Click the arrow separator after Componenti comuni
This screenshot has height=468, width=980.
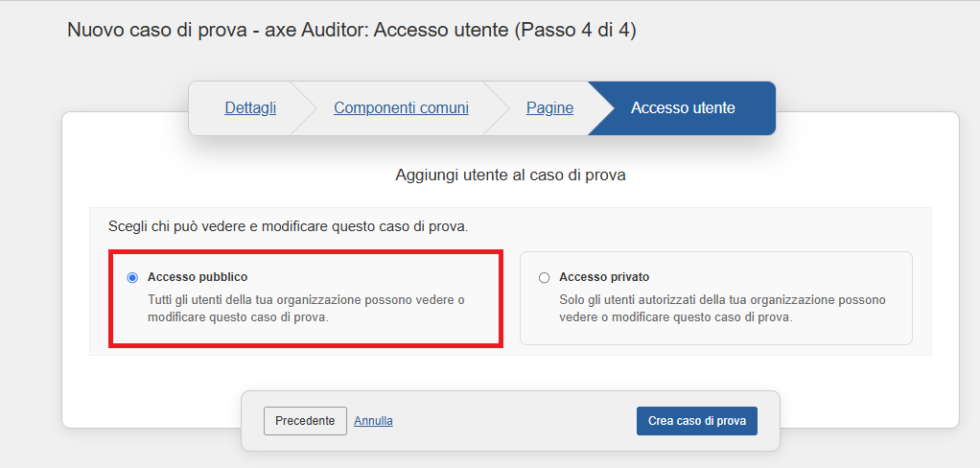click(495, 108)
